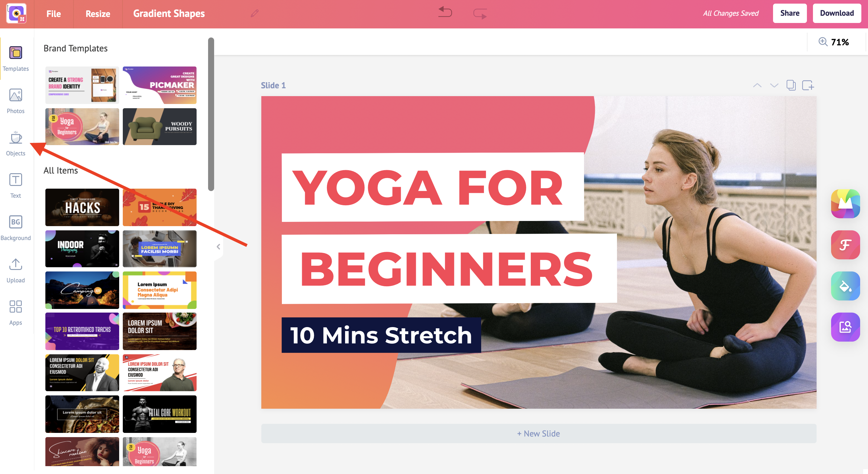
Task: Click the Templates panel icon
Action: 16,58
